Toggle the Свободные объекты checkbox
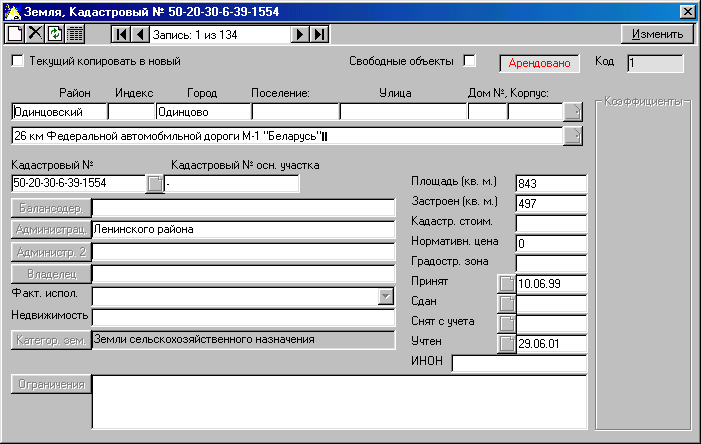701x444 pixels. pyautogui.click(x=469, y=61)
